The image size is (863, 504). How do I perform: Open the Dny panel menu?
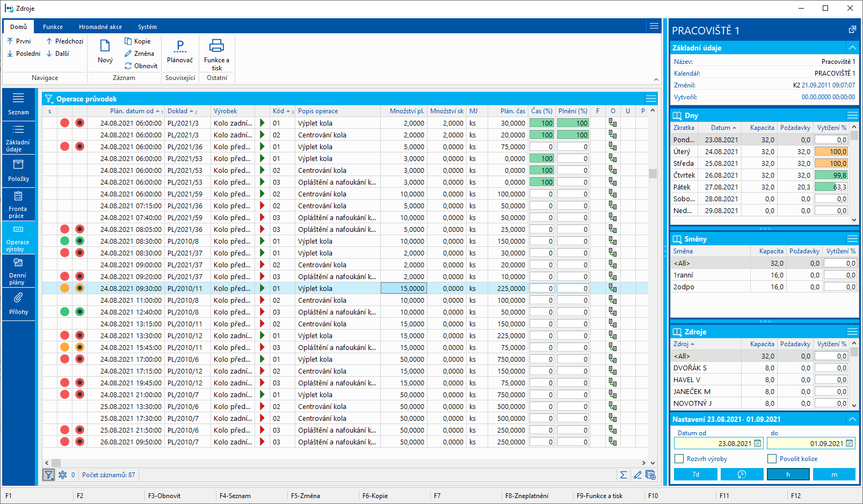coord(852,115)
